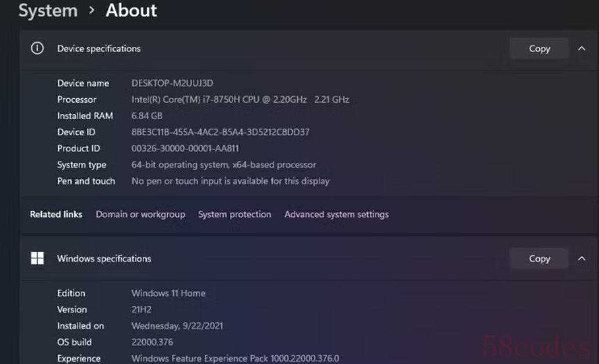Open Advanced system settings link
This screenshot has width=599, height=364.
pos(336,215)
